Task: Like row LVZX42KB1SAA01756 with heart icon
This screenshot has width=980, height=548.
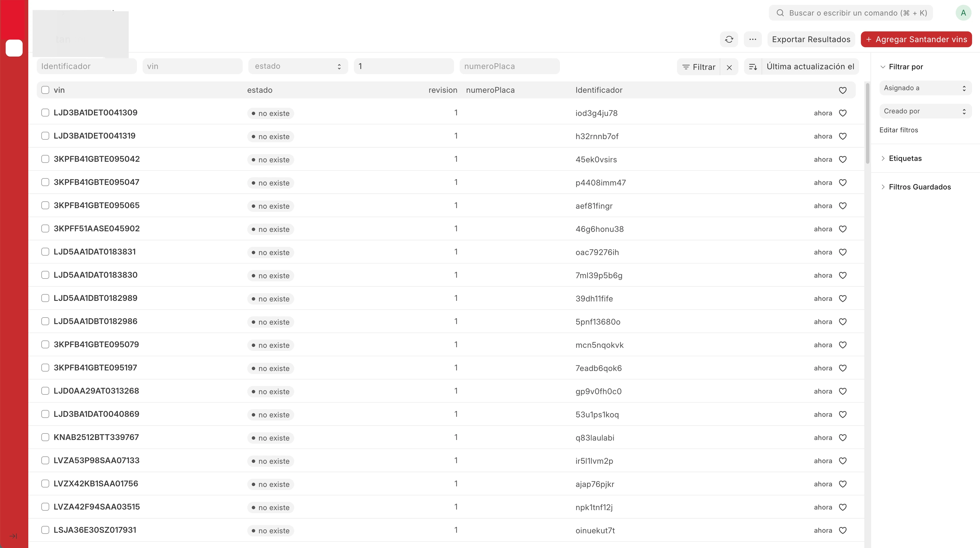Action: (843, 484)
